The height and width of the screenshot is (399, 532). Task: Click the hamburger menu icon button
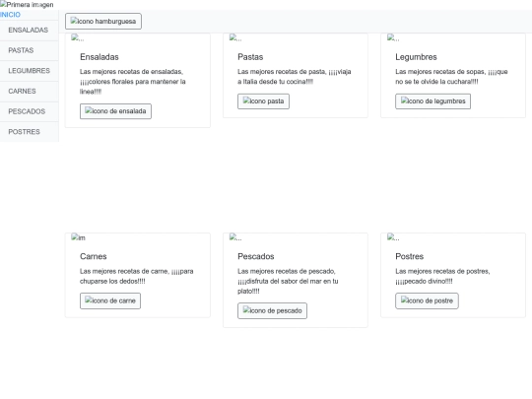tap(103, 22)
